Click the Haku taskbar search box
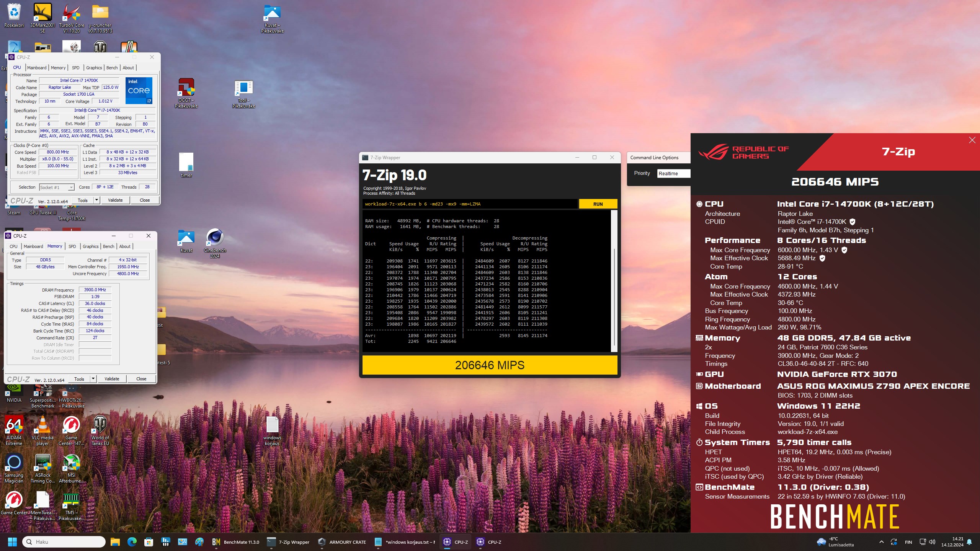This screenshot has width=980, height=551. pyautogui.click(x=64, y=542)
